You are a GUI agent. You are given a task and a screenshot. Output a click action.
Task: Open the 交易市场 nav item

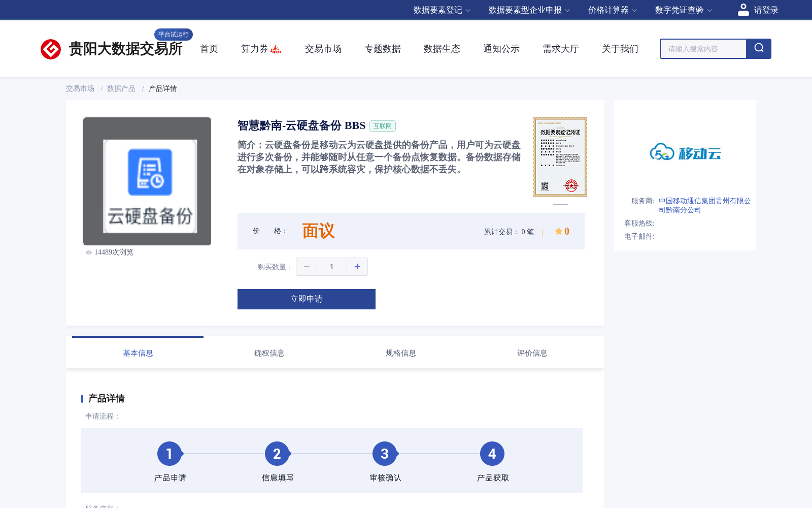pyautogui.click(x=323, y=49)
